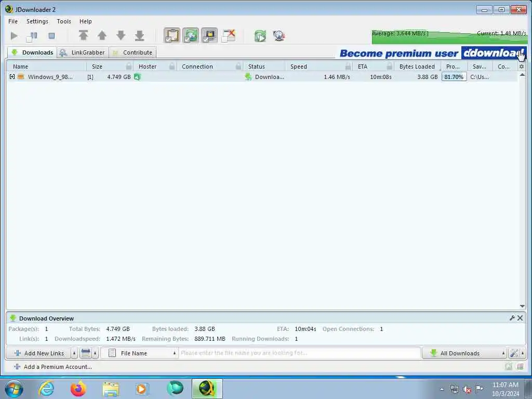
Task: Open the File menu
Action: [13, 21]
